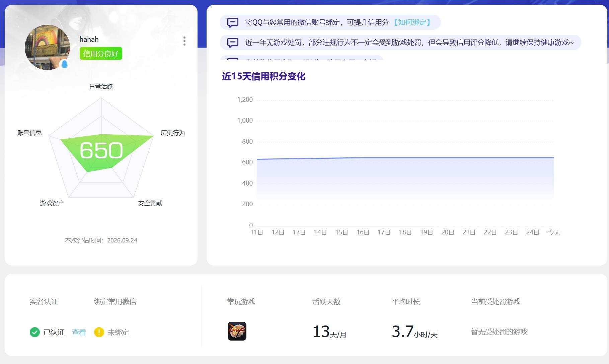The height and width of the screenshot is (364, 609).
Task: Click the evaluation date 2026.09.24
Action: [122, 240]
